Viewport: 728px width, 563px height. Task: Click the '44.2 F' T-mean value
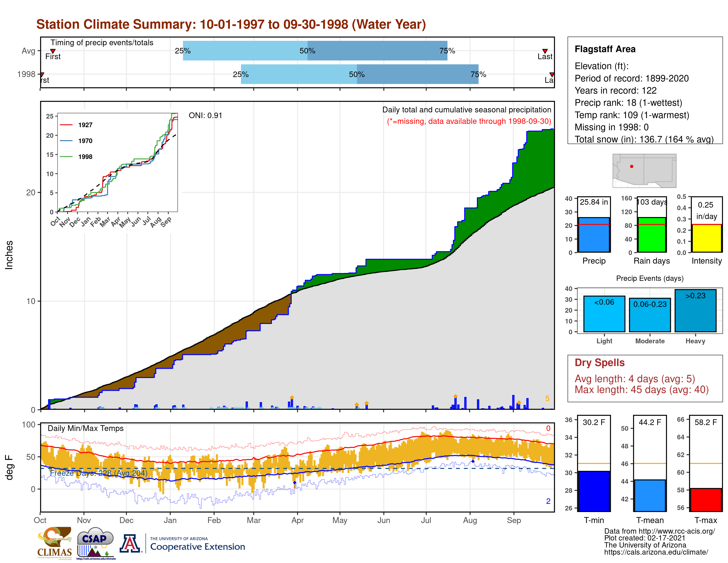click(650, 422)
